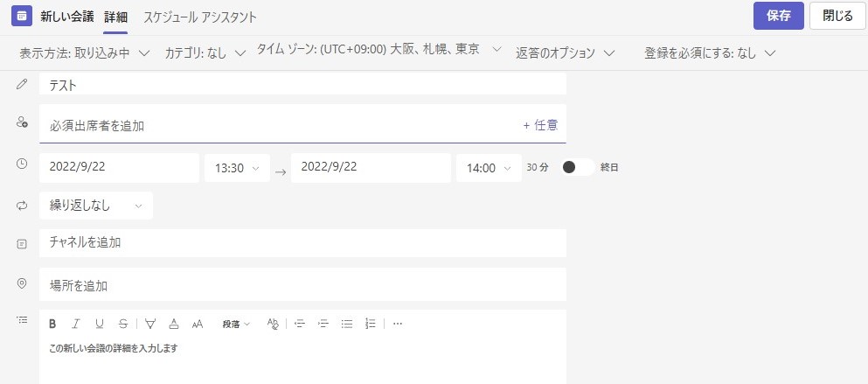Open the カテゴリ: なし dropdown

pyautogui.click(x=205, y=53)
